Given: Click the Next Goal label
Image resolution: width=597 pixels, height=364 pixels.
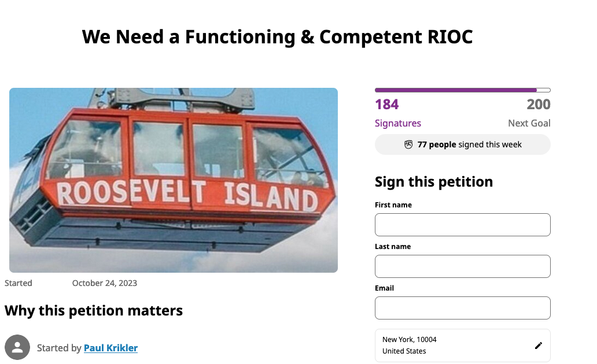Looking at the screenshot, I should click(529, 123).
